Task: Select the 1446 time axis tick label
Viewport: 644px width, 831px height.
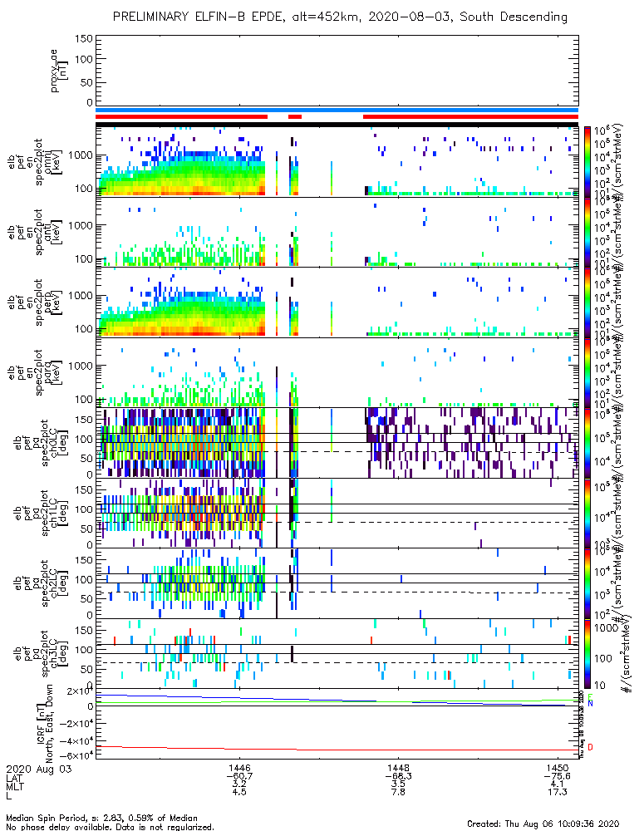Action: 239,768
